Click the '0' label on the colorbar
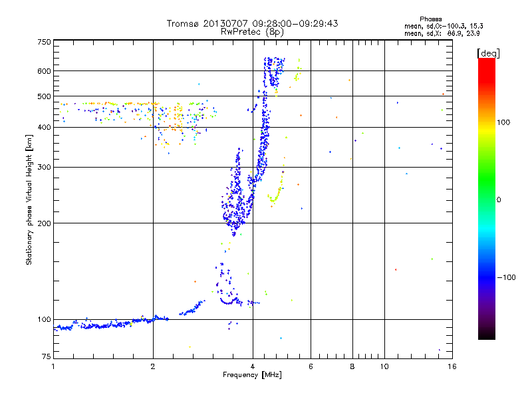 pos(499,200)
